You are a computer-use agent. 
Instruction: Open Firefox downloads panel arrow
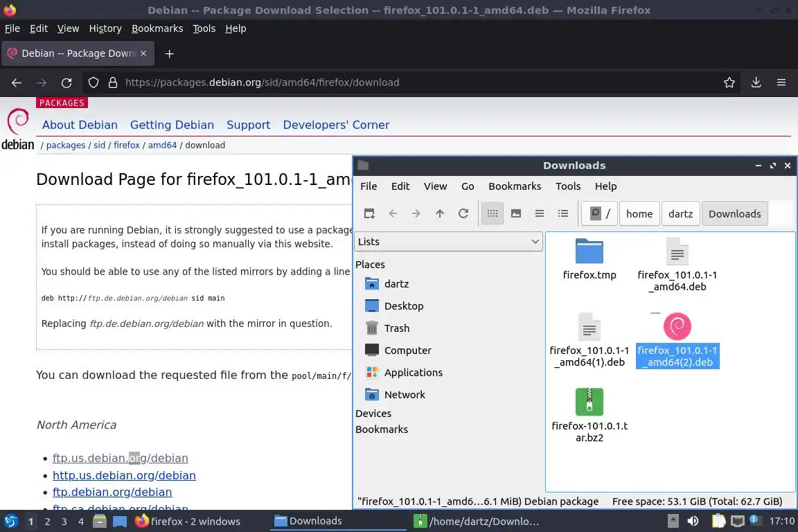756,82
